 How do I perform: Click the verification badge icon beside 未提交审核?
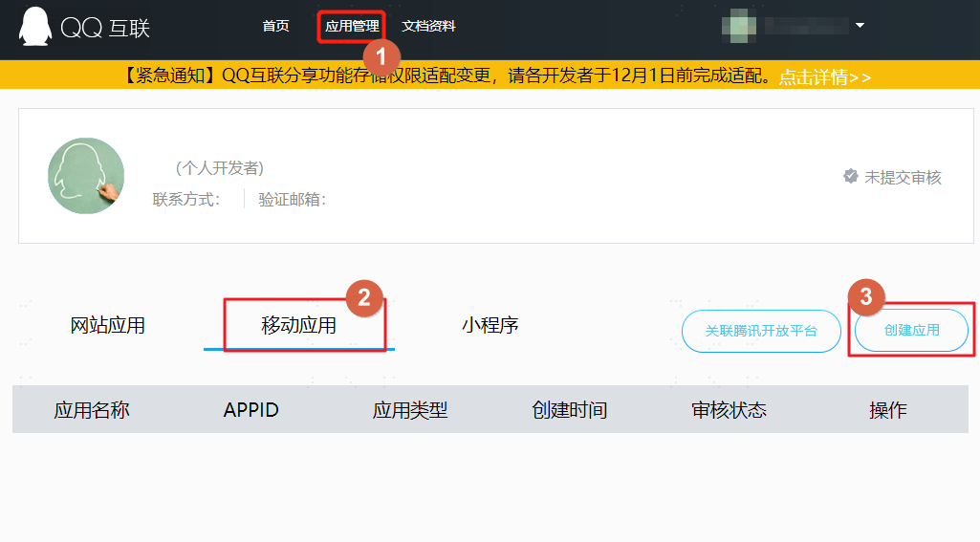click(x=851, y=176)
